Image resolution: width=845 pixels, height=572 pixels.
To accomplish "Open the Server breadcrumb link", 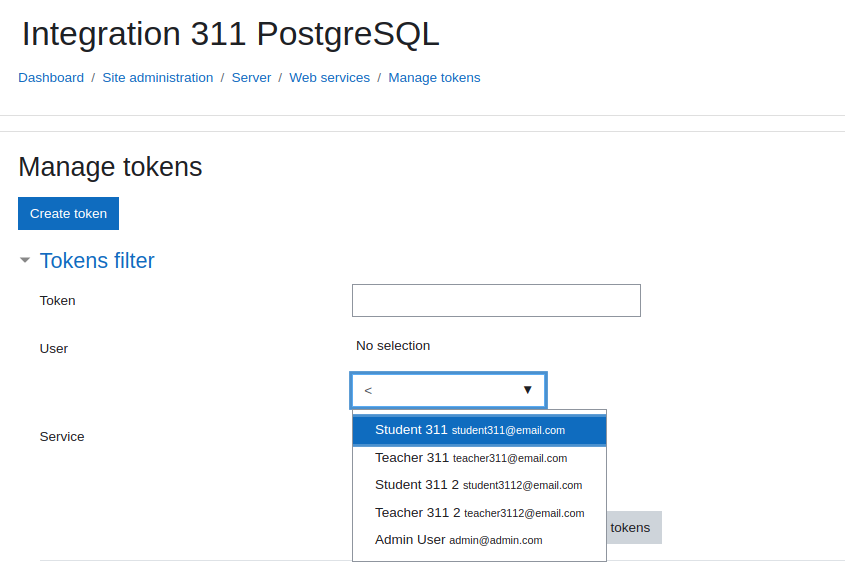I will tap(251, 78).
